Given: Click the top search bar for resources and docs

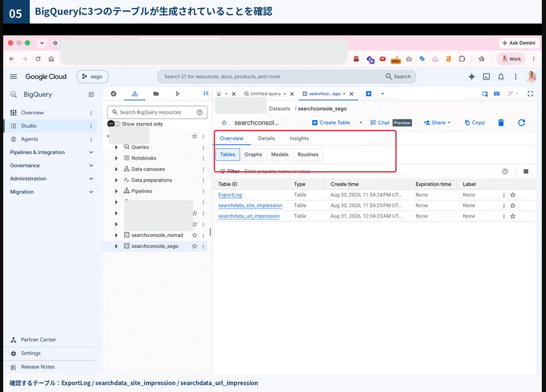Looking at the screenshot, I should pos(287,76).
